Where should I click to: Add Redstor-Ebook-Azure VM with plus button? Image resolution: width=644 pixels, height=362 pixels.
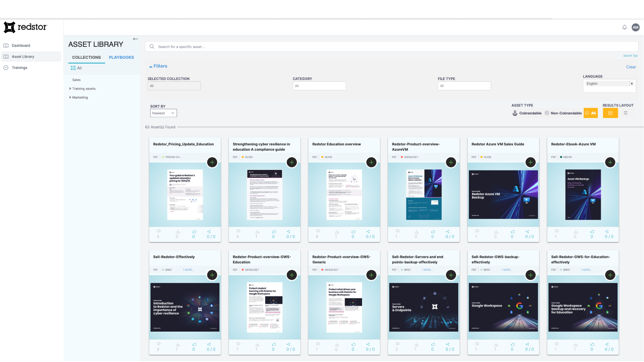tap(610, 162)
